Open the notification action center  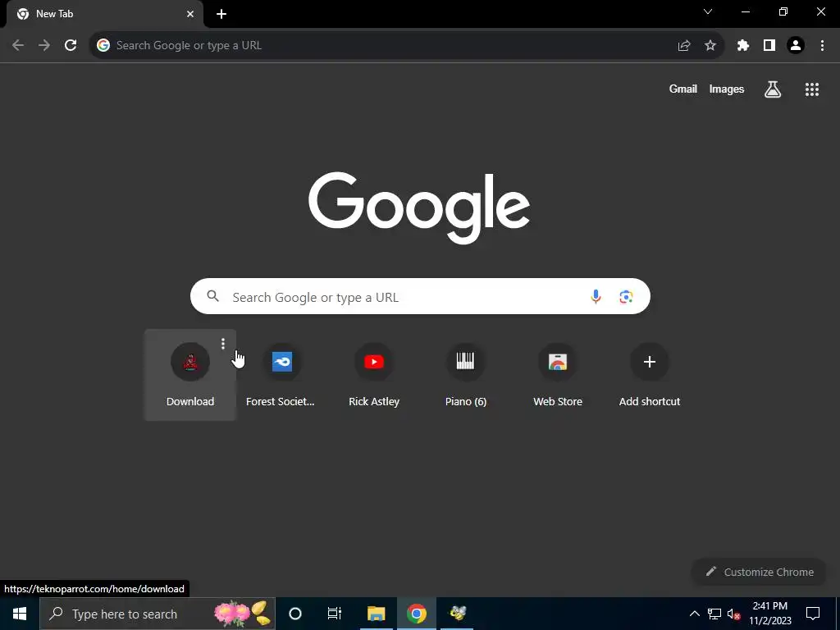point(813,614)
